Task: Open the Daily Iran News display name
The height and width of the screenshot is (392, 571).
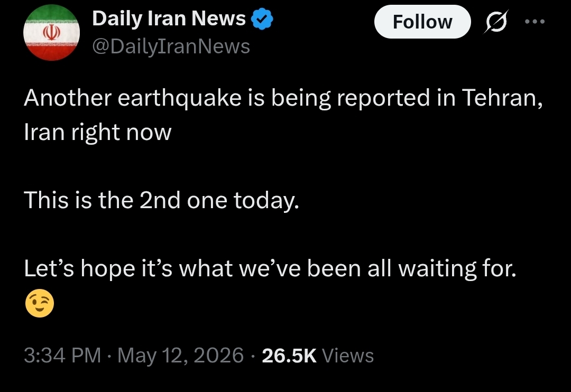Action: click(x=169, y=18)
